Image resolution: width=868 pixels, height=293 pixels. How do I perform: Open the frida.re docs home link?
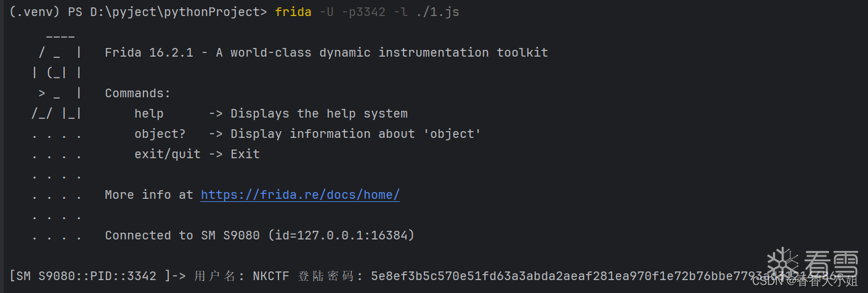(300, 195)
